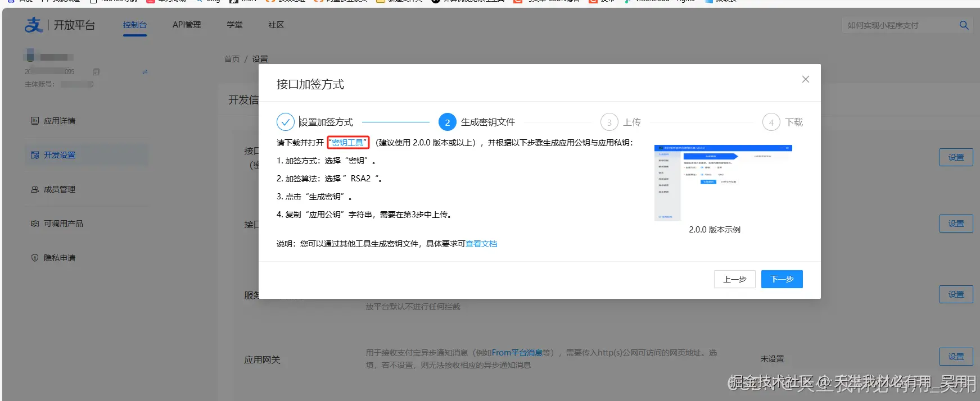Viewport: 980px width, 401px height.
Task: Click step 4 下载 circle
Action: pyautogui.click(x=771, y=122)
